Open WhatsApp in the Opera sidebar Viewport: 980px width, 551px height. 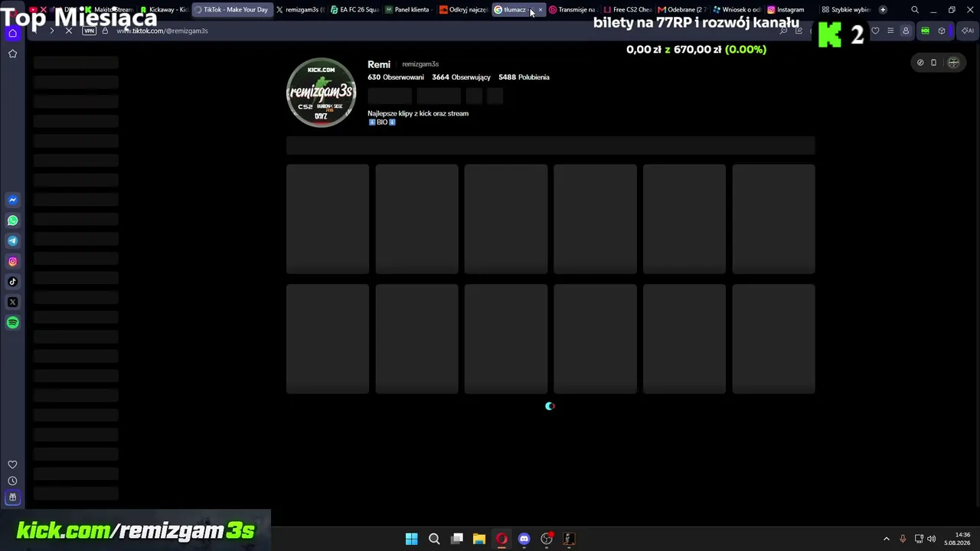pyautogui.click(x=12, y=220)
